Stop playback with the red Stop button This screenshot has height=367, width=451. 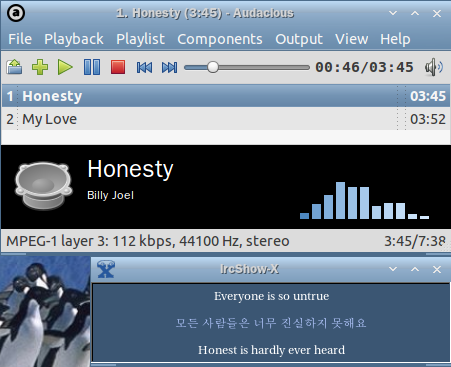(118, 67)
